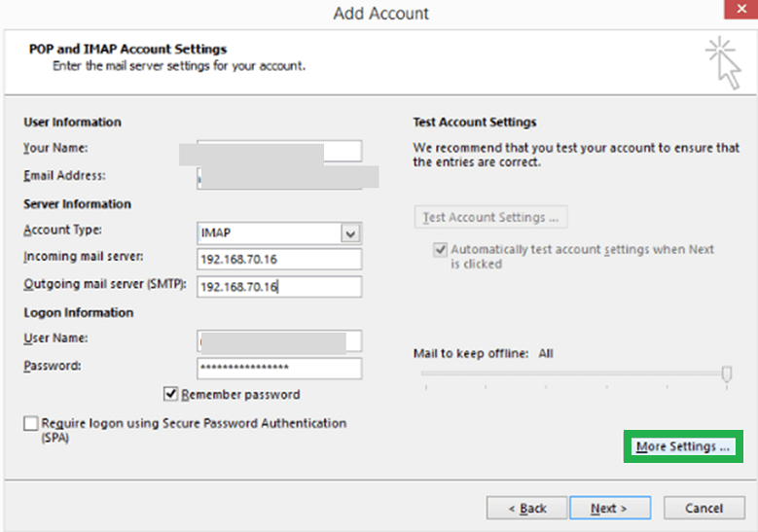Image resolution: width=758 pixels, height=532 pixels.
Task: Click the cursor sparkle icon in header
Action: tap(723, 62)
